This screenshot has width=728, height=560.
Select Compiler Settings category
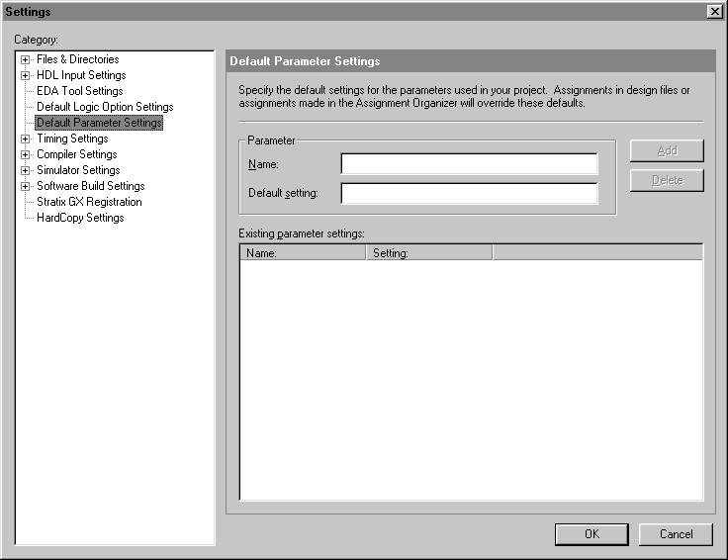point(76,154)
